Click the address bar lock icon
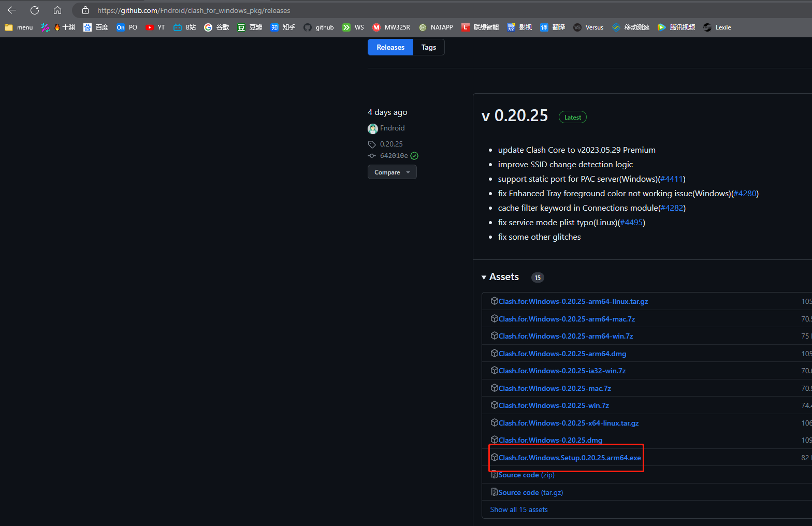812x526 pixels. point(85,10)
